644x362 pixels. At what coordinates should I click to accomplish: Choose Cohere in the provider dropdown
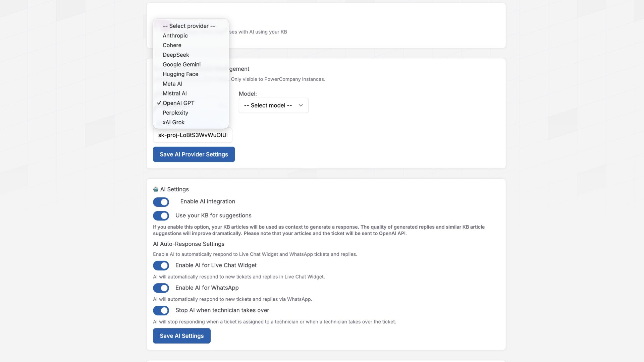point(172,45)
